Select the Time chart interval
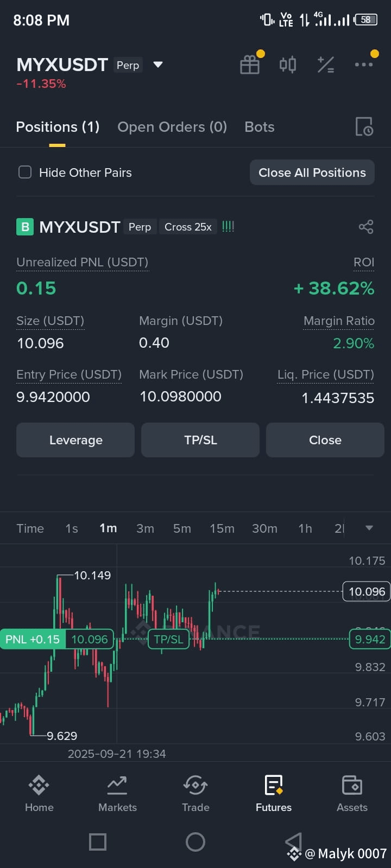Image resolution: width=391 pixels, height=868 pixels. (x=30, y=528)
